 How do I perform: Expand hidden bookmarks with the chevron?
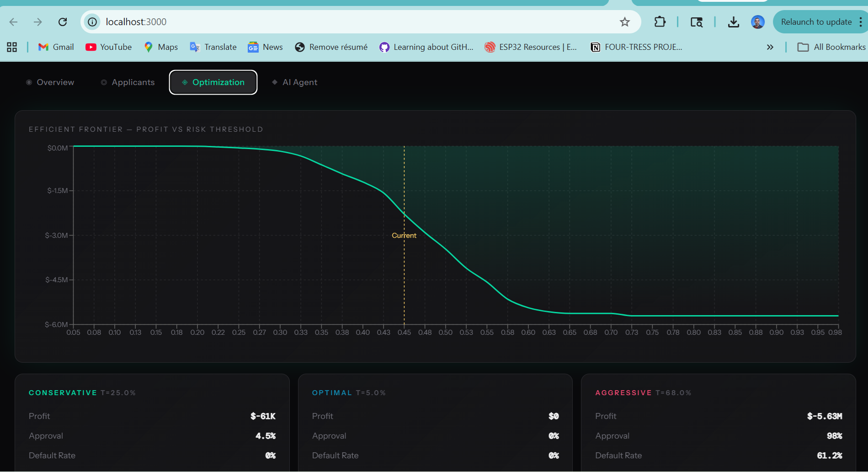770,47
